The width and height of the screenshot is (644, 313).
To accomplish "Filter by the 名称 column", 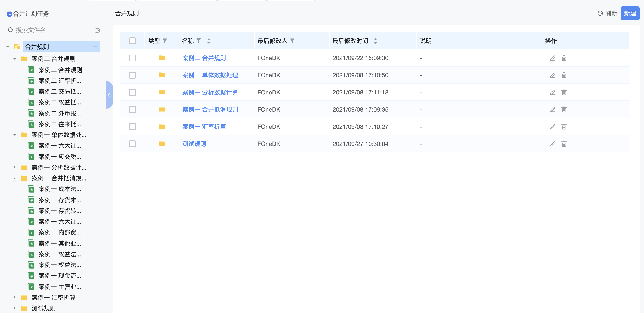I will coord(199,40).
